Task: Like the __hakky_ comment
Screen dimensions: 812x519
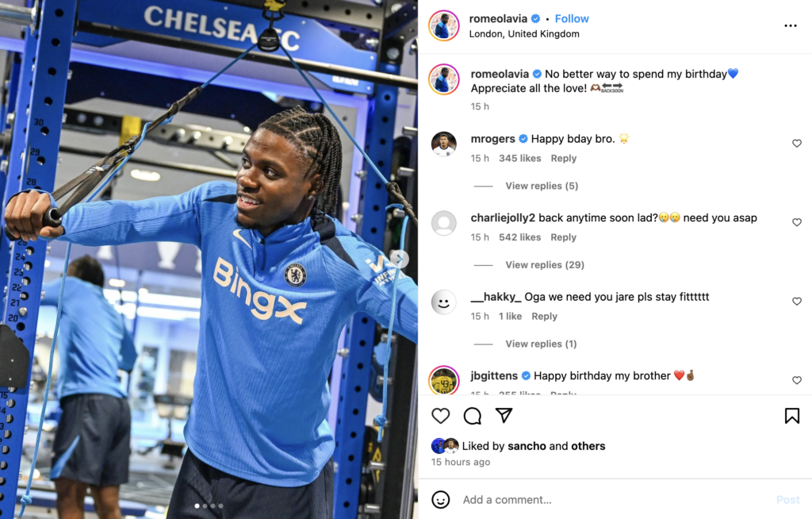Action: [796, 302]
